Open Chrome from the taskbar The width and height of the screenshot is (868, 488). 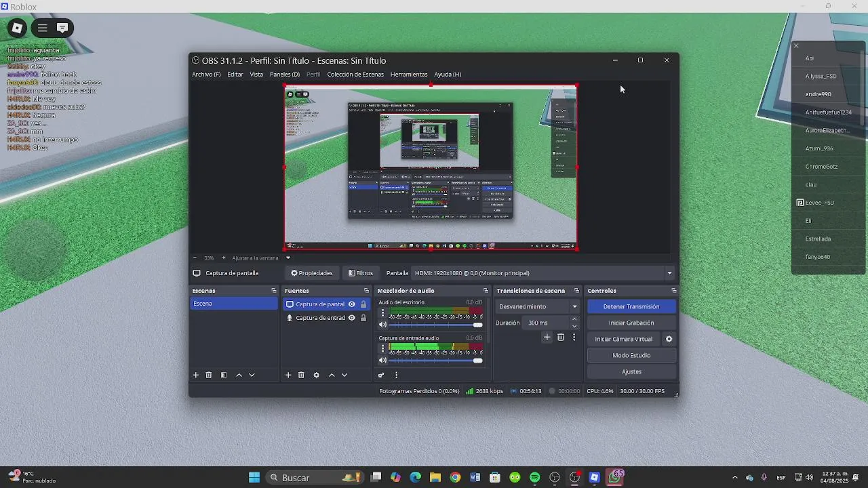(x=455, y=478)
